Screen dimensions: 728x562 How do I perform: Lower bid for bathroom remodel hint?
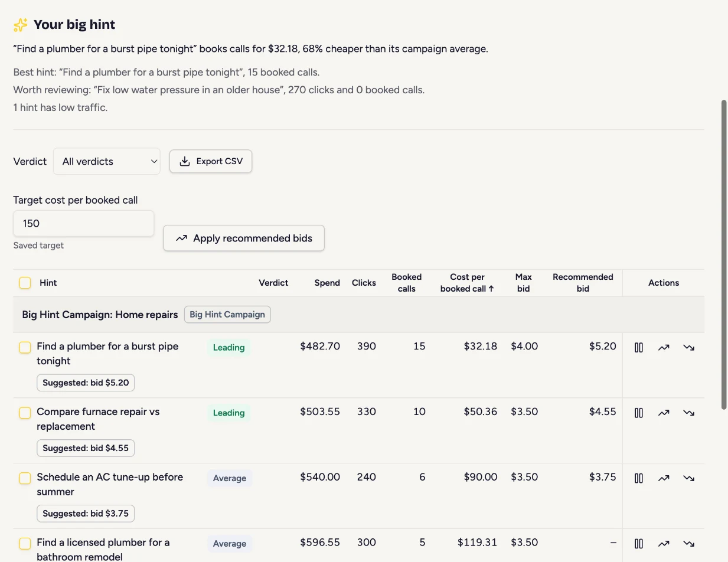tap(688, 544)
